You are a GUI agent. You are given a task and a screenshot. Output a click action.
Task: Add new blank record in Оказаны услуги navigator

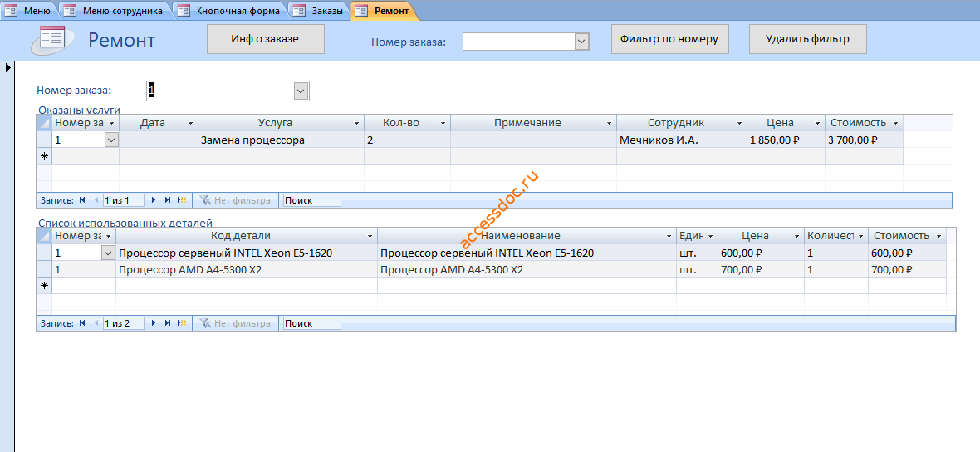click(182, 200)
